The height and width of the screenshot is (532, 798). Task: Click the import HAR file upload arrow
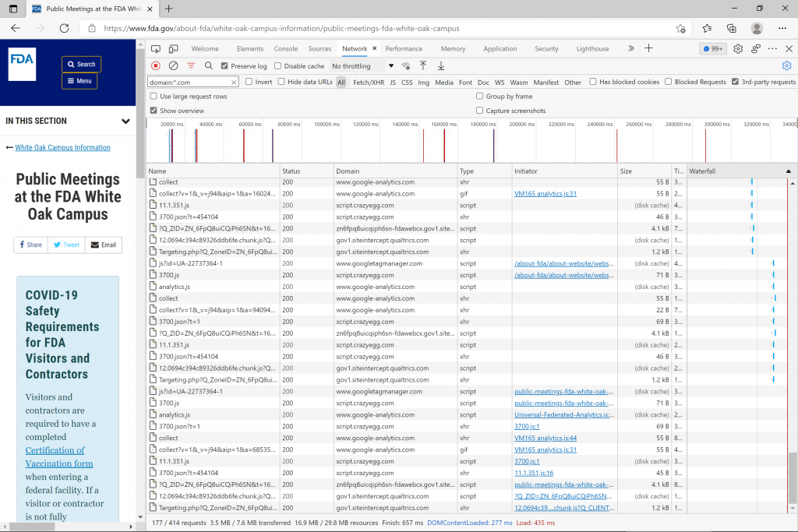tap(423, 66)
